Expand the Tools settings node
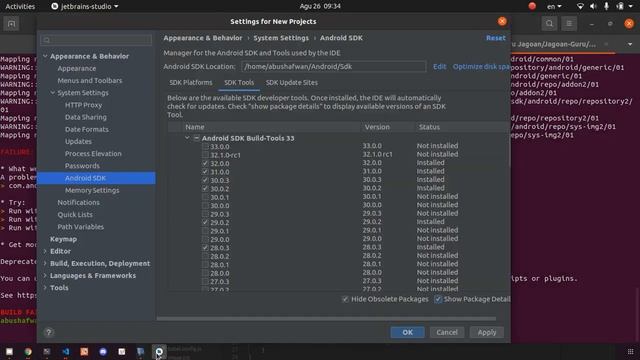 coord(45,288)
